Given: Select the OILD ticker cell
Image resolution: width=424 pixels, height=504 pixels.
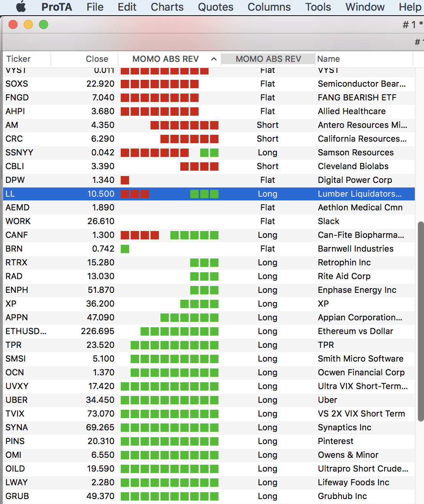Looking at the screenshot, I should point(15,469).
